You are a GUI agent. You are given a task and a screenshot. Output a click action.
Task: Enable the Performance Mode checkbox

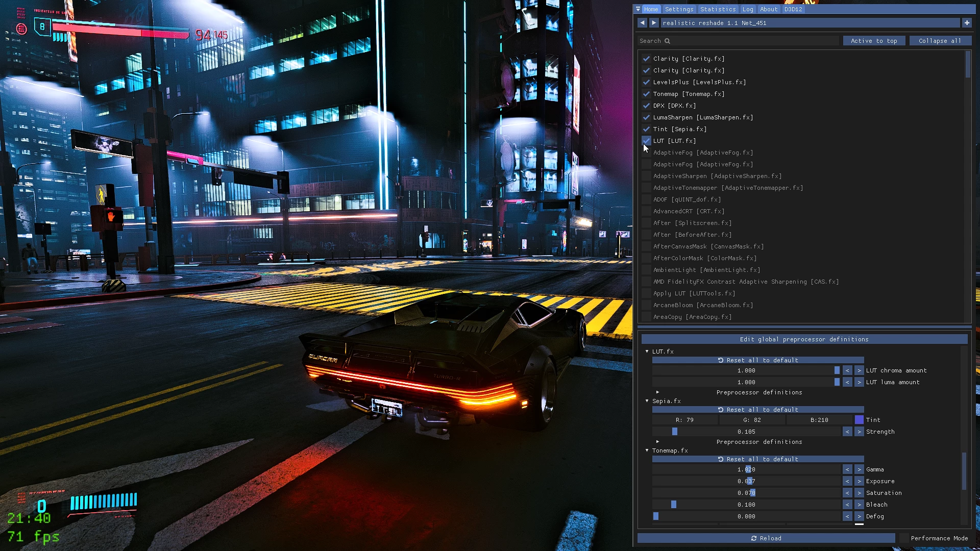903,538
